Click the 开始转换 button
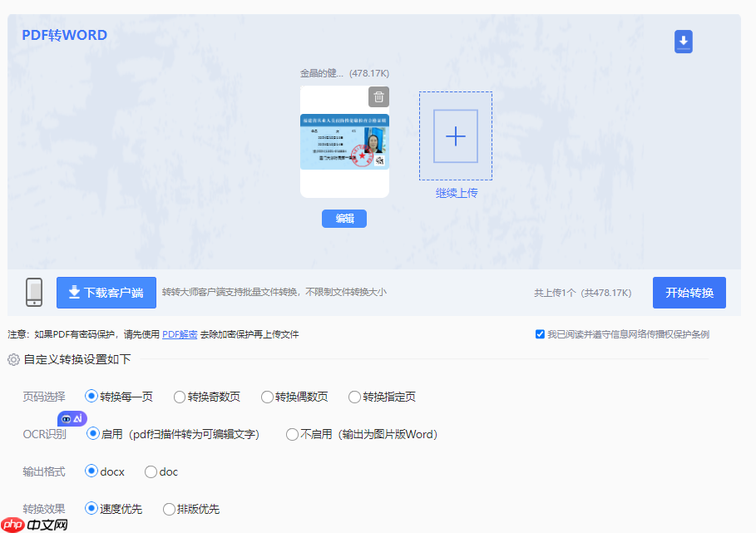Screen dimensions: 756x533 [689, 292]
